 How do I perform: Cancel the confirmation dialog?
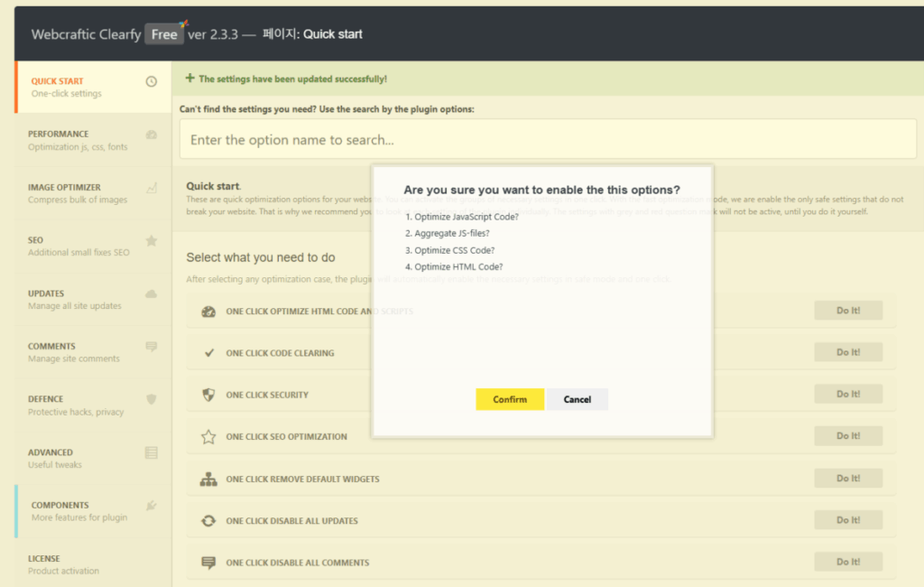(577, 399)
